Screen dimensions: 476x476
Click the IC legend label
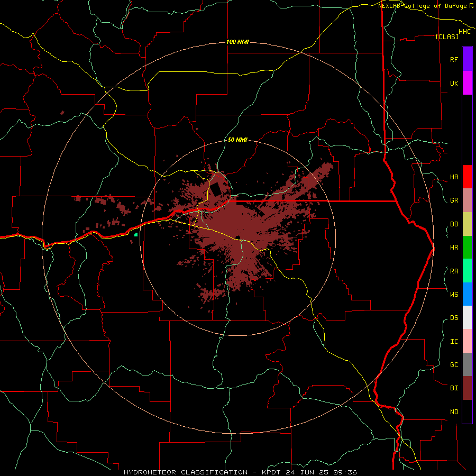[454, 342]
